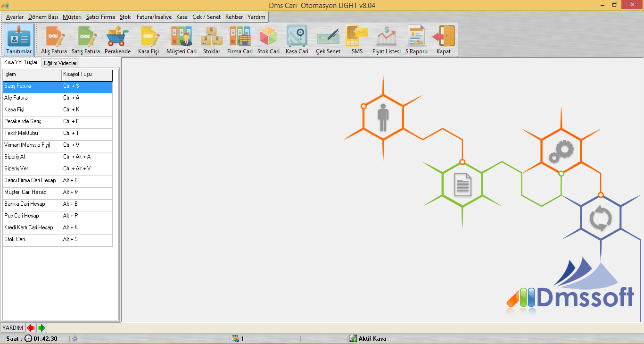Click the red left arrow button

click(x=31, y=328)
